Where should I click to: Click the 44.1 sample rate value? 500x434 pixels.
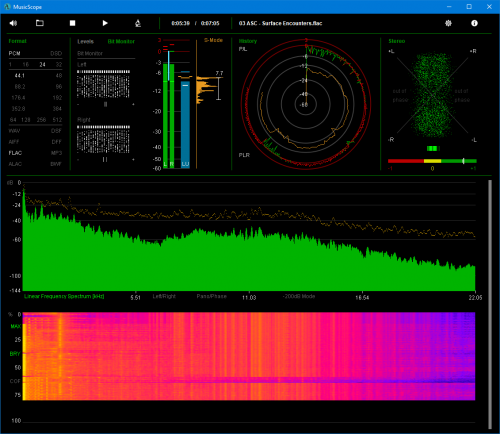20,76
